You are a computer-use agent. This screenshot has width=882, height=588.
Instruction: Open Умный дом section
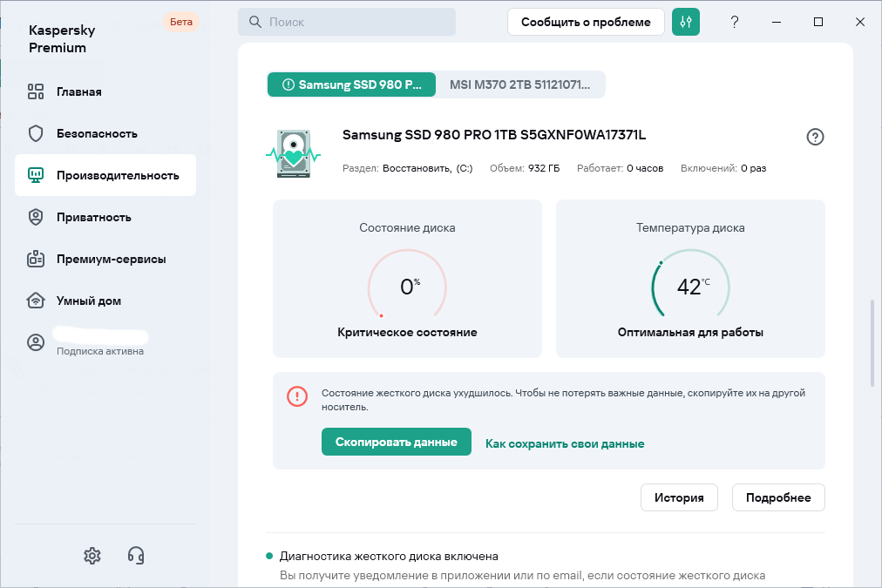click(x=88, y=301)
